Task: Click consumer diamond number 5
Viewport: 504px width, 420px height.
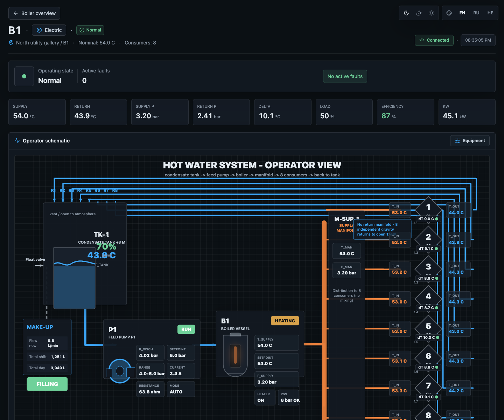Action: [x=428, y=327]
